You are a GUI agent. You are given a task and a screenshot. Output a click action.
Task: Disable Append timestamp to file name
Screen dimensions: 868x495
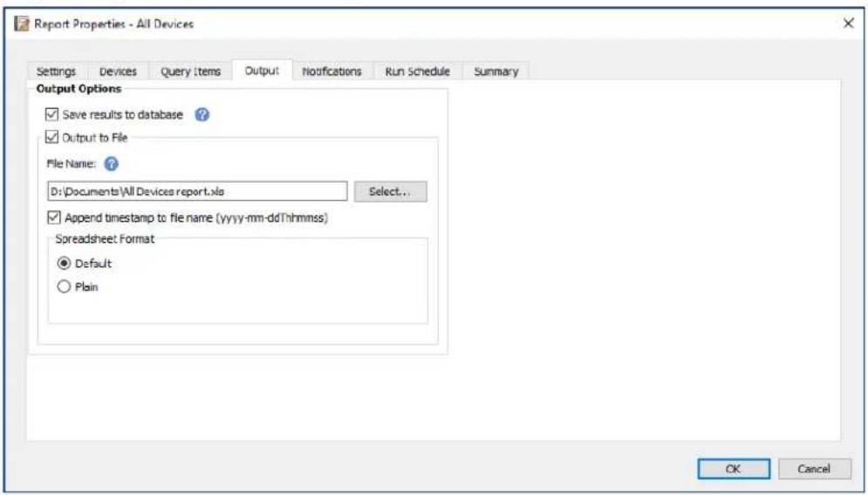click(x=52, y=217)
